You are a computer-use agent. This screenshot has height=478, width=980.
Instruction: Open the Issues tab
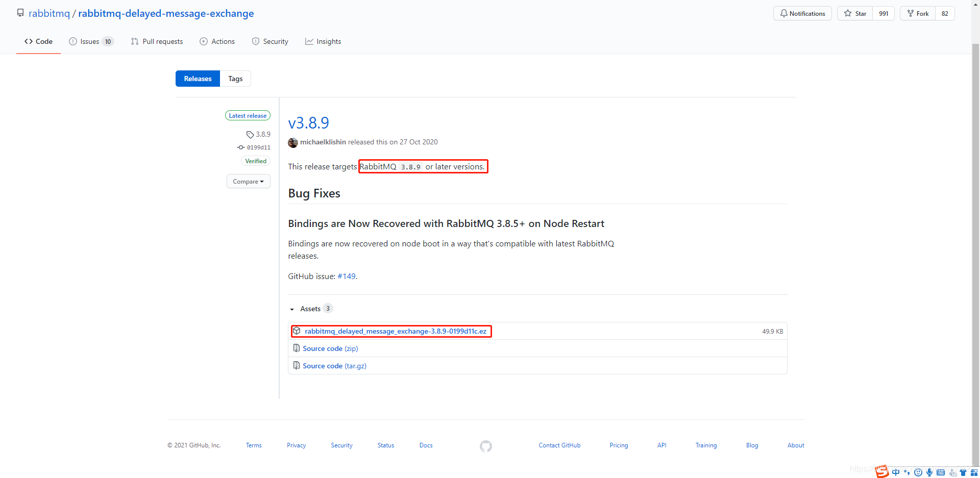(x=91, y=41)
